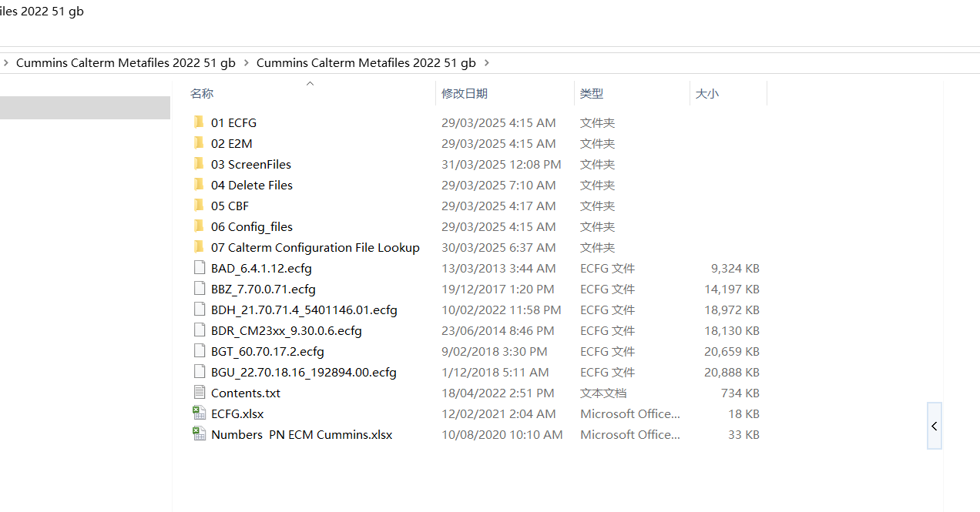Select the BBZ_7.70.0.71.ecfg file
The height and width of the screenshot is (512, 980).
pyautogui.click(x=263, y=289)
